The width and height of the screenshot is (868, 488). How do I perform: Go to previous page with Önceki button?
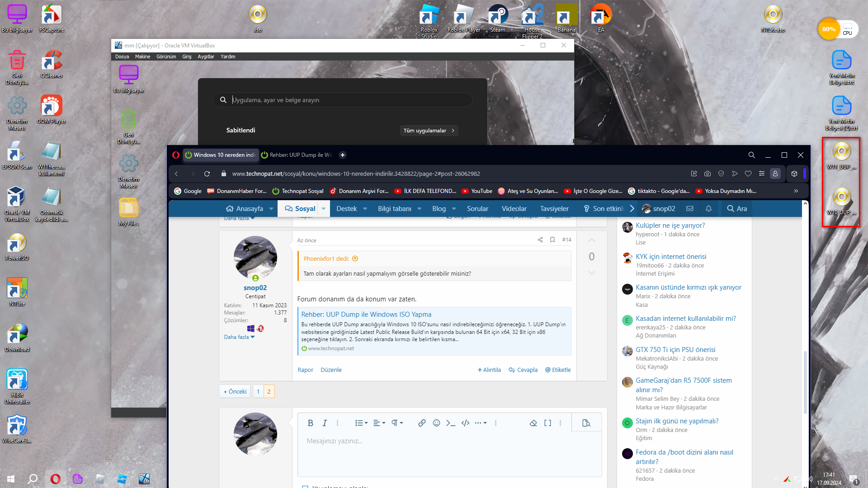point(235,391)
